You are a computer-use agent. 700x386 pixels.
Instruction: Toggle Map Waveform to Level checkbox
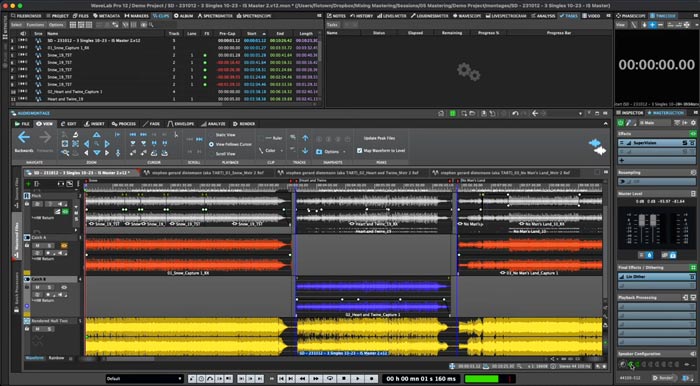coord(359,151)
